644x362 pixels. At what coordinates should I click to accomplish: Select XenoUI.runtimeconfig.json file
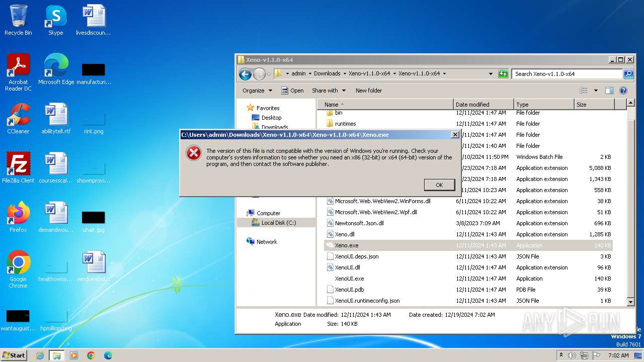pos(367,301)
